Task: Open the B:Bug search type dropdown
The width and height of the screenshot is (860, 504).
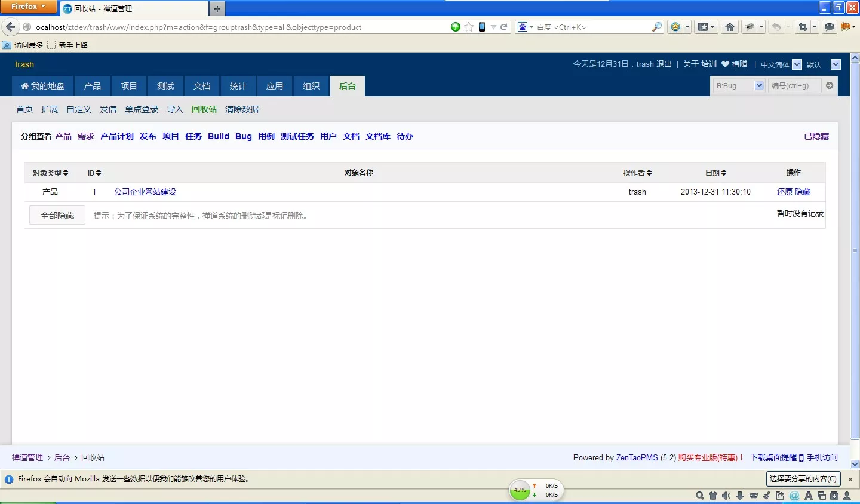Action: tap(739, 85)
